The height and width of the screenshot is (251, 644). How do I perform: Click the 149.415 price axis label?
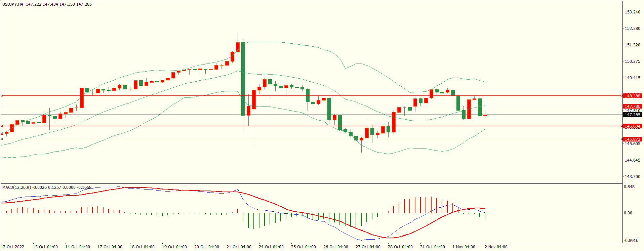(x=632, y=78)
